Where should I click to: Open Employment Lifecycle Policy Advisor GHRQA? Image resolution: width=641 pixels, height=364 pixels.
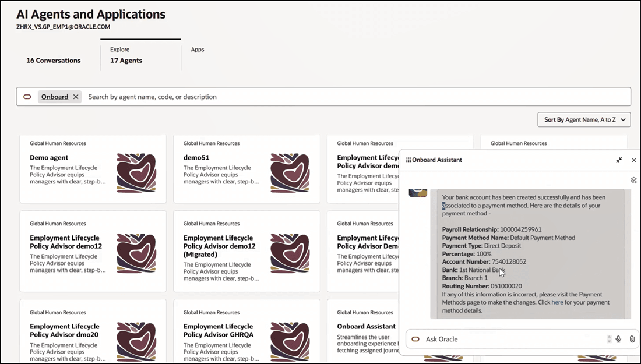pyautogui.click(x=247, y=332)
